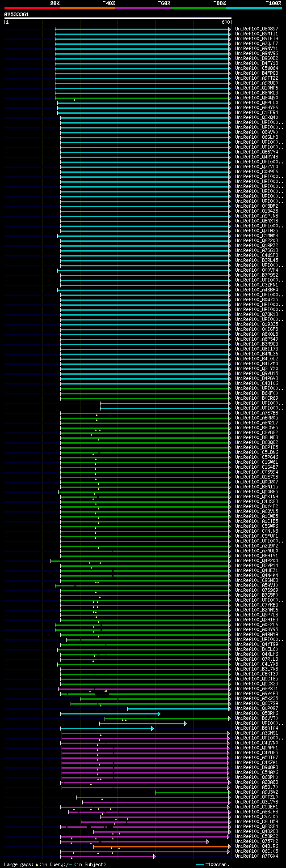Screen dimensions: 286x868
Task: Select label UniRef100_Q6BPH0
Action: pyautogui.click(x=257, y=778)
